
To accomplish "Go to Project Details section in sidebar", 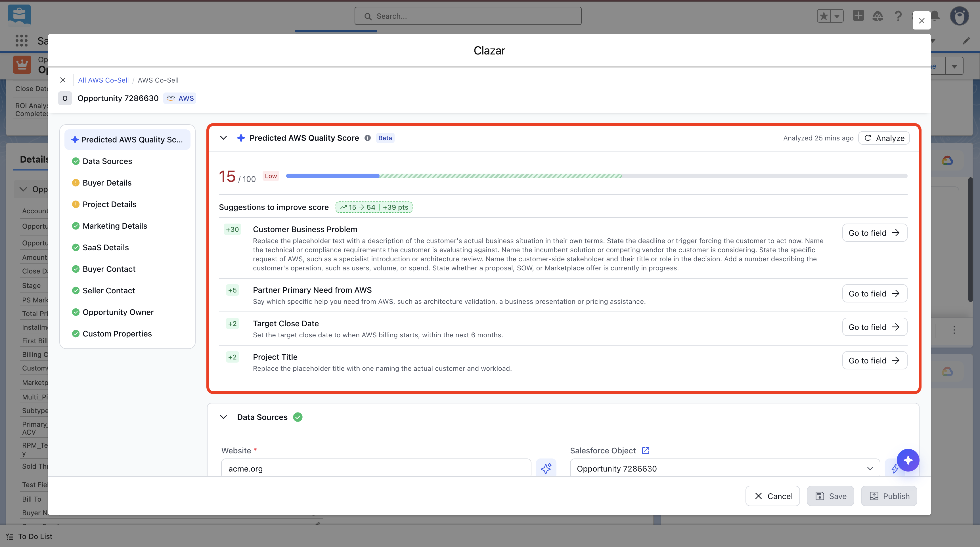I will click(x=109, y=204).
